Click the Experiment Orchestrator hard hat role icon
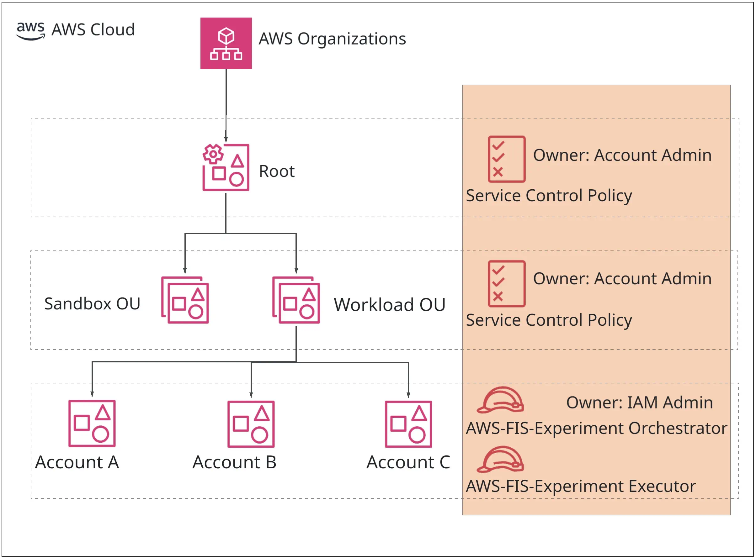The height and width of the screenshot is (558, 756). [500, 400]
